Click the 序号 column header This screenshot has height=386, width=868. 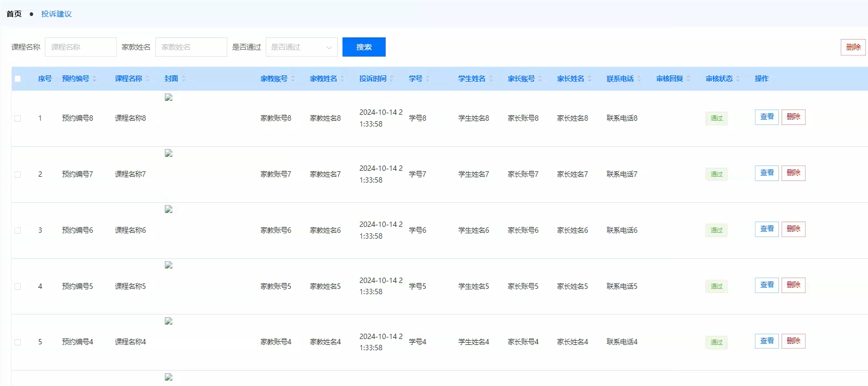tap(45, 78)
